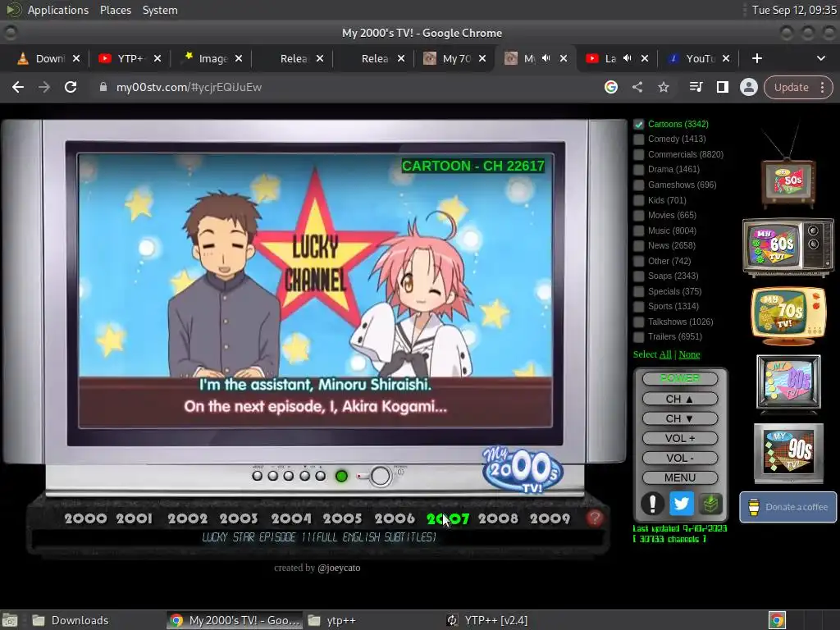Screen dimensions: 840x630
Task: Enable the Movies category checkbox
Action: coord(638,216)
